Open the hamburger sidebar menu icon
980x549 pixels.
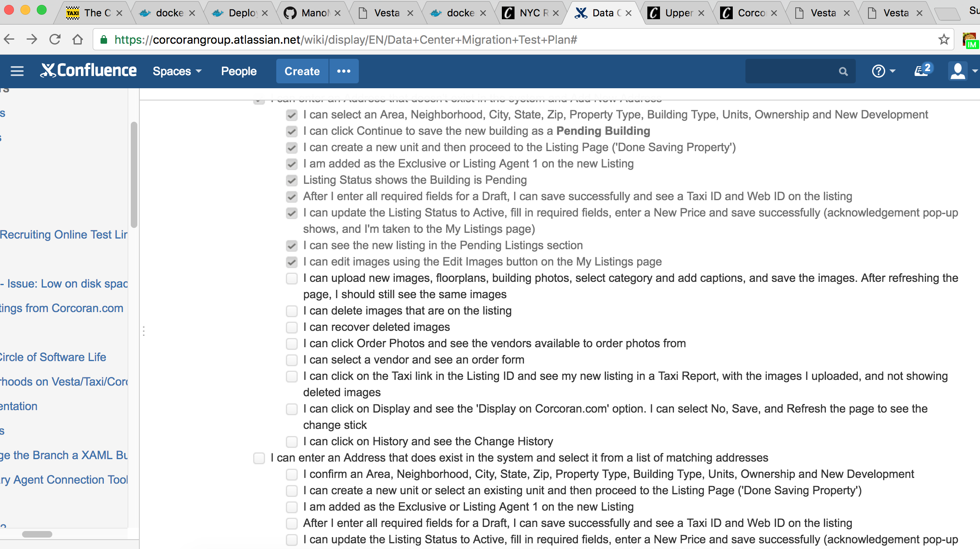coord(17,71)
